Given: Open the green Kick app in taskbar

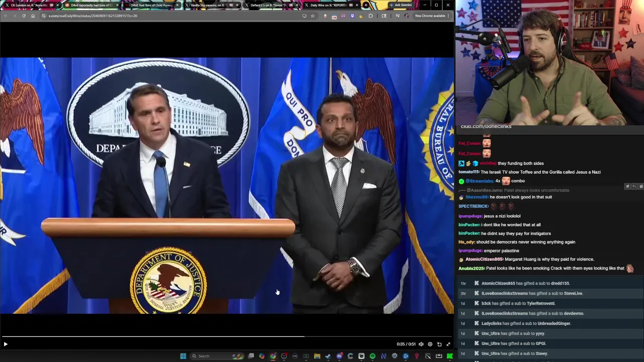Looking at the screenshot, I should point(449,356).
